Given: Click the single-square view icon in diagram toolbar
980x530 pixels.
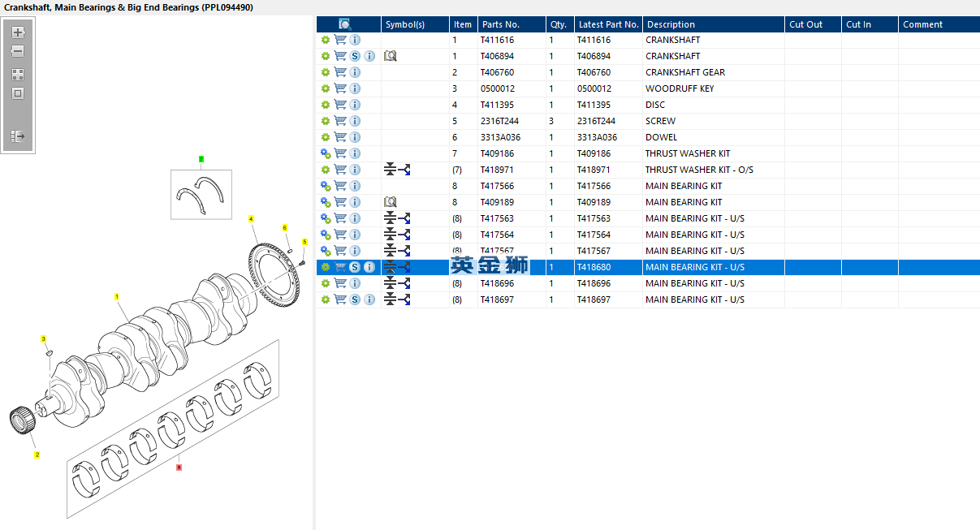Looking at the screenshot, I should pos(18,93).
